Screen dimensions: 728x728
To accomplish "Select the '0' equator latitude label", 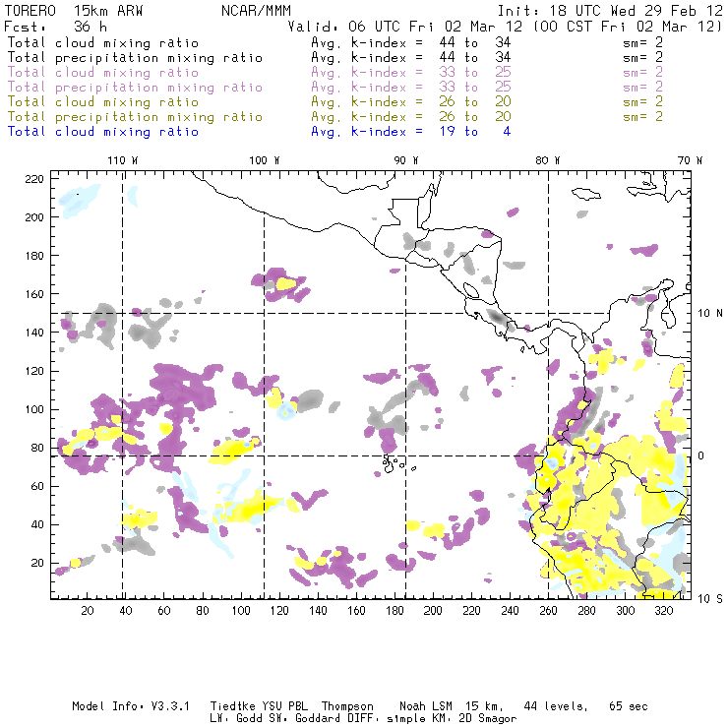I will click(x=701, y=455).
